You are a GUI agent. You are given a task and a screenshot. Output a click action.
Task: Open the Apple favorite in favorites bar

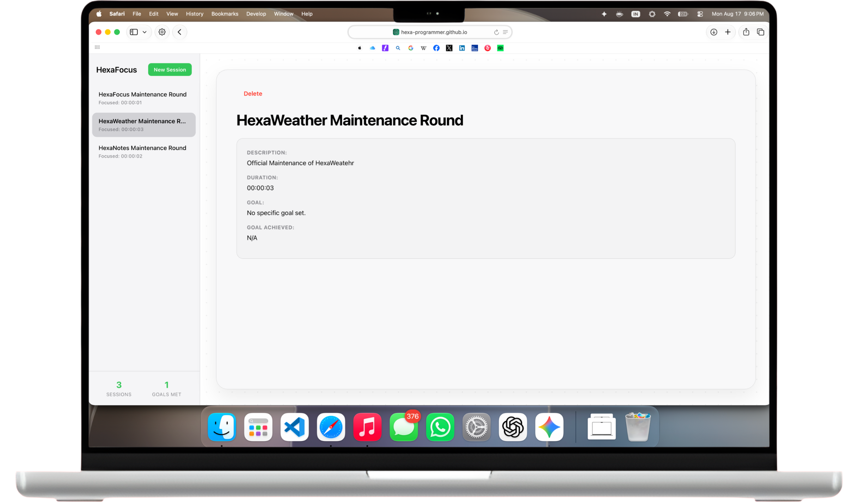(x=360, y=48)
